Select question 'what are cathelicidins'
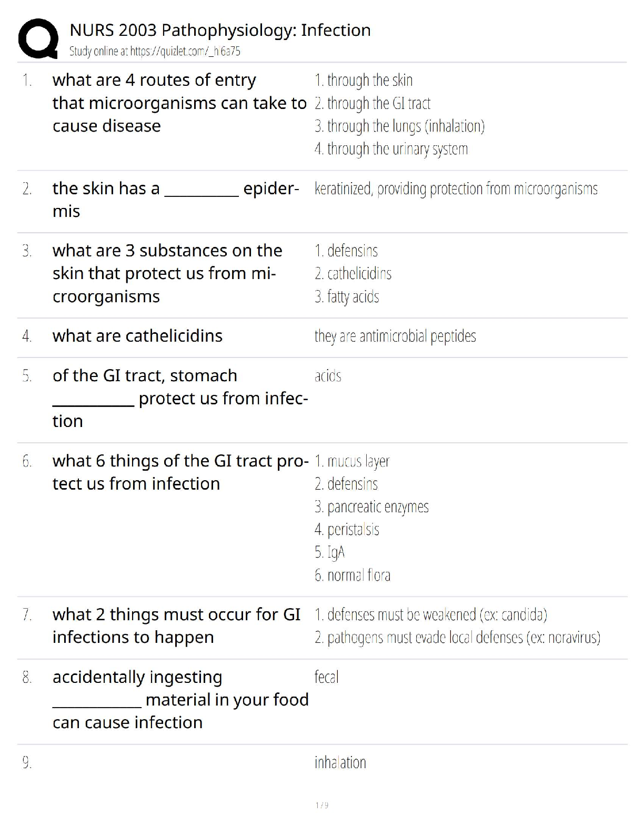644x834 pixels. click(137, 336)
